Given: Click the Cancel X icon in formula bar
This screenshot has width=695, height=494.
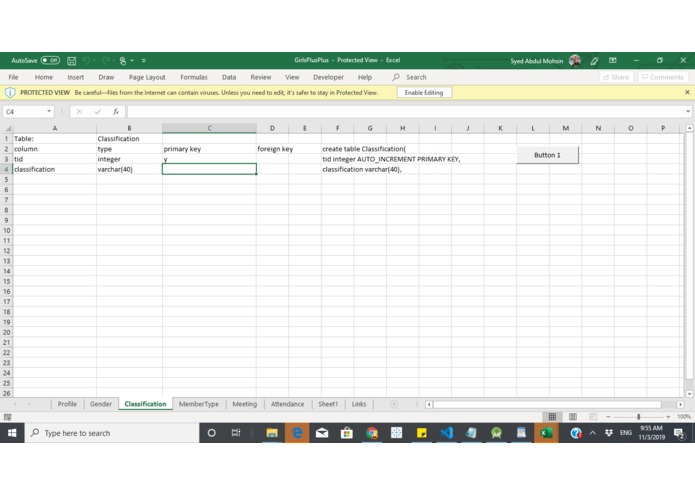Looking at the screenshot, I should coord(79,112).
